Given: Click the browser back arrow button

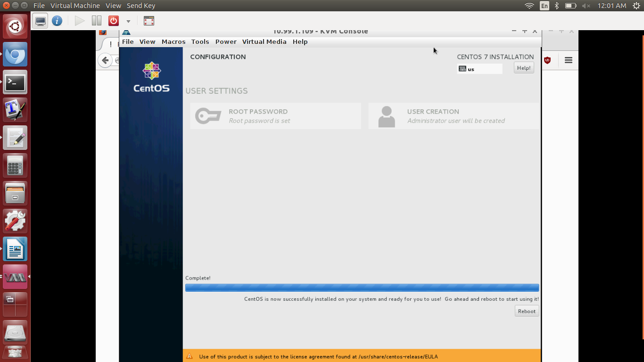Looking at the screenshot, I should click(105, 60).
